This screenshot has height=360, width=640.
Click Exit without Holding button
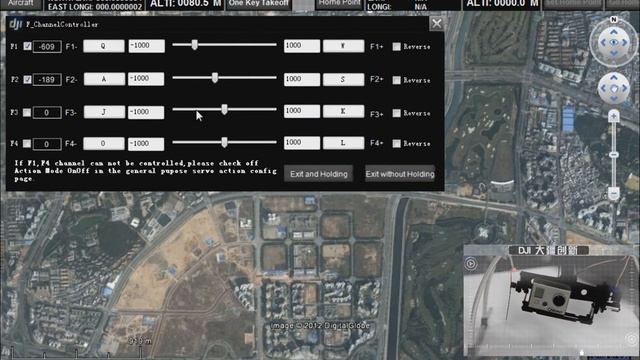pos(400,174)
